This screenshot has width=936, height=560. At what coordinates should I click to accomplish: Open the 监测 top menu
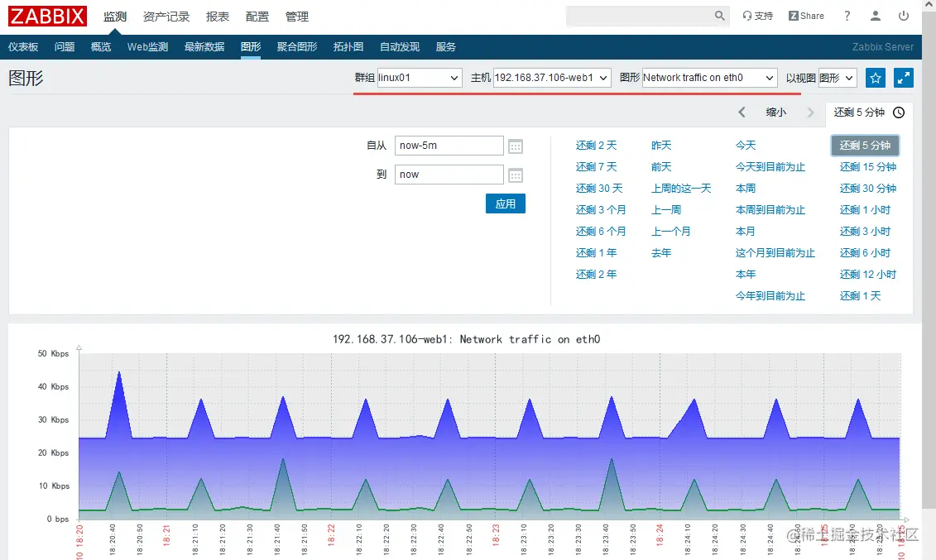114,17
